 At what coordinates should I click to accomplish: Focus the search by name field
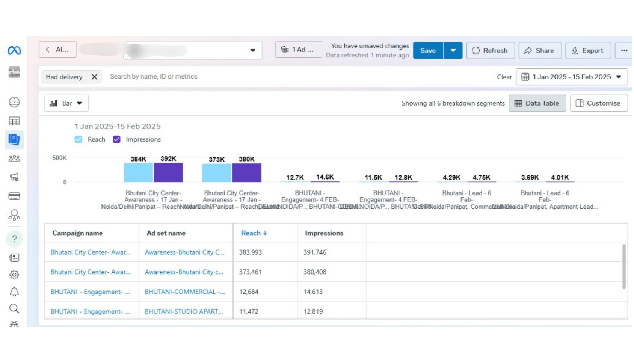pos(154,76)
